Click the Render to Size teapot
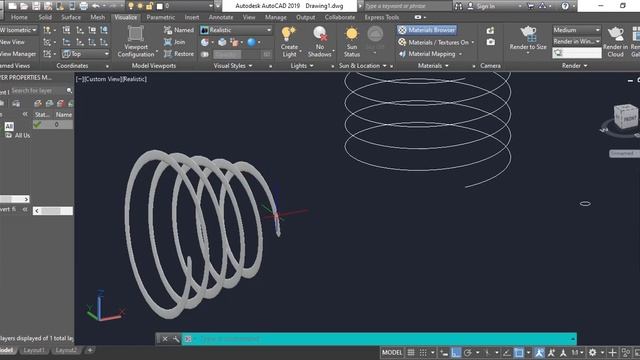This screenshot has width=640, height=360. (x=528, y=33)
